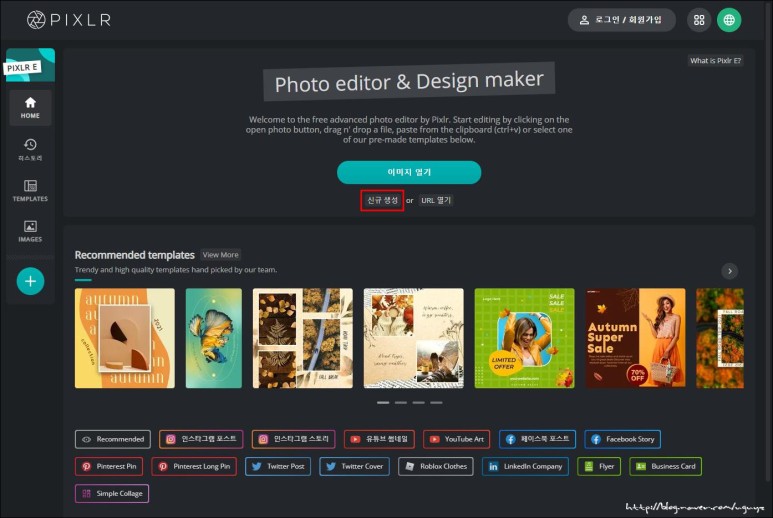Select the fourth carousel page indicator

click(436, 403)
